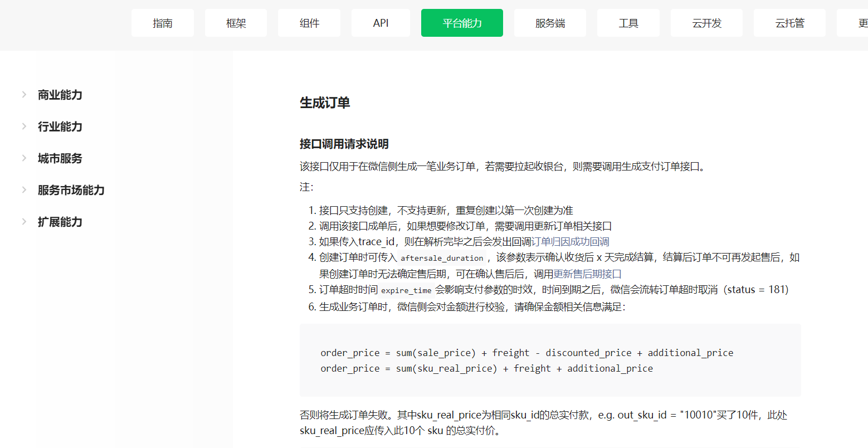Click the active 平台能力 tab

coord(462,23)
